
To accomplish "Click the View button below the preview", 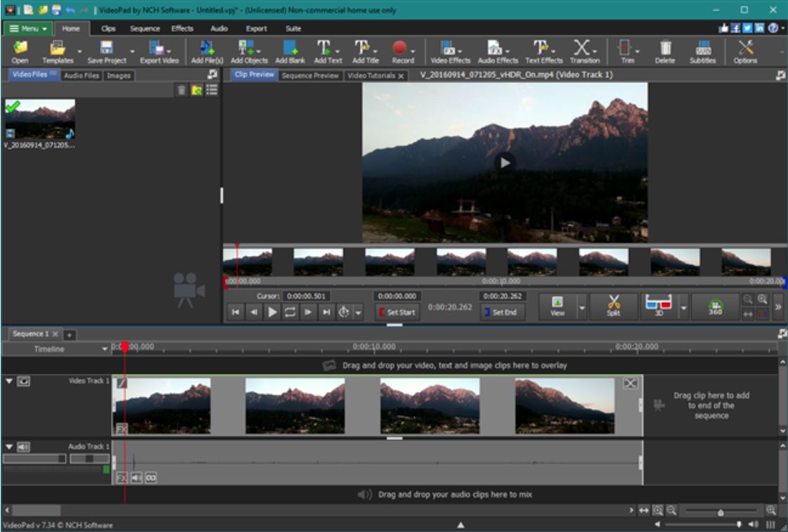I will pos(557,306).
